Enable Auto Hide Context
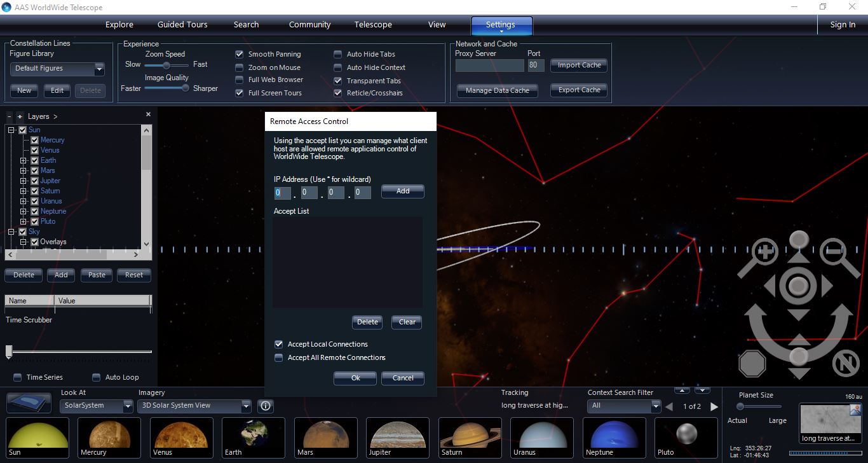Screen dimensions: 868x463 tap(338, 67)
